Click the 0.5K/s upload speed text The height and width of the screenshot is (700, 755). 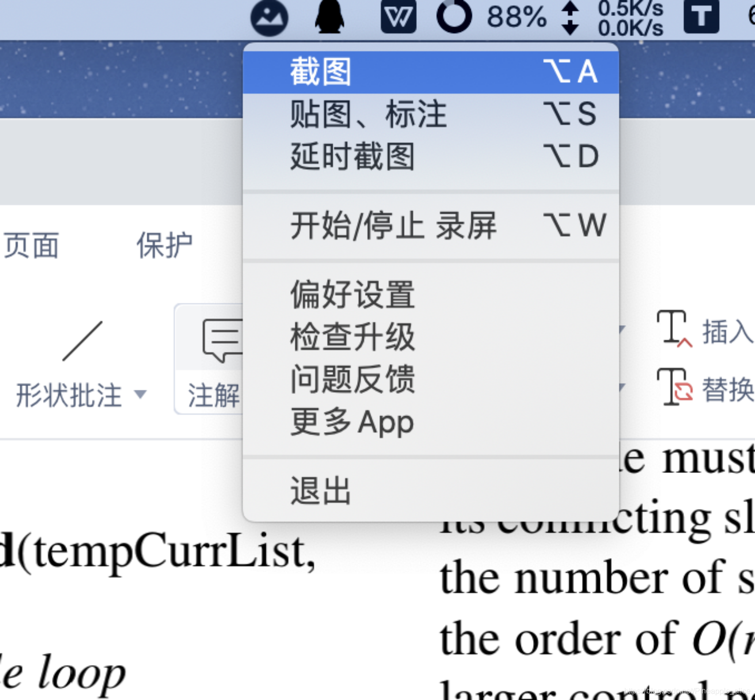pos(631,8)
